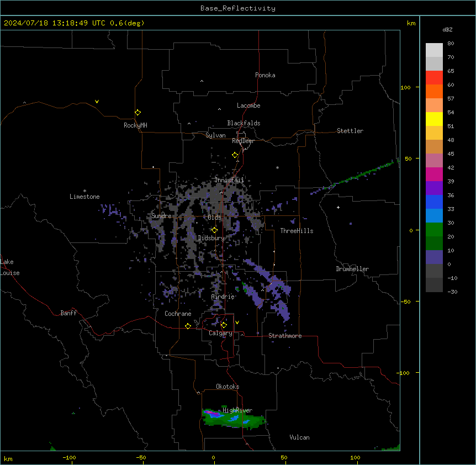
Task: Click the light gray 80 dBZ legend color
Action: (434, 50)
